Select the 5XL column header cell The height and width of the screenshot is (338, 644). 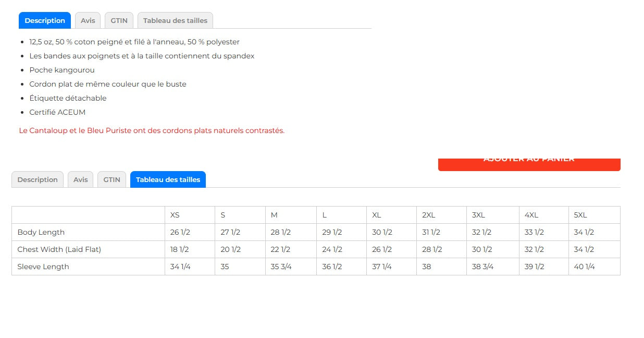[x=580, y=215]
